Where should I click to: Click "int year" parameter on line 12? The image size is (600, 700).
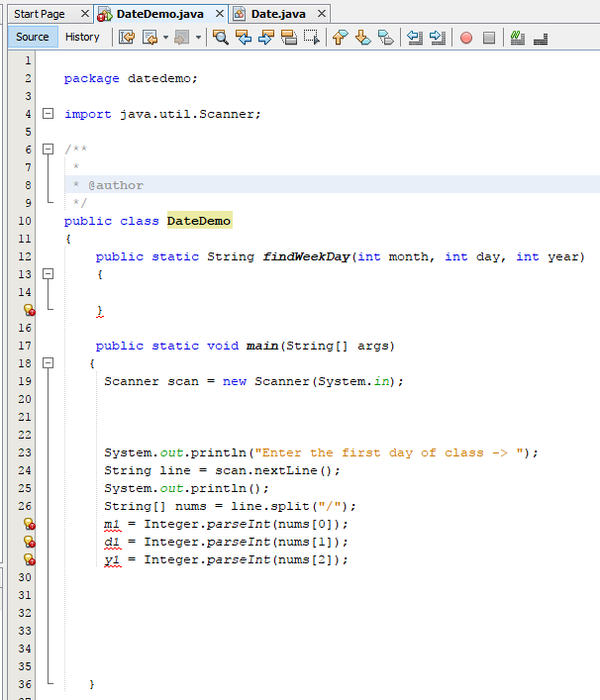point(546,256)
